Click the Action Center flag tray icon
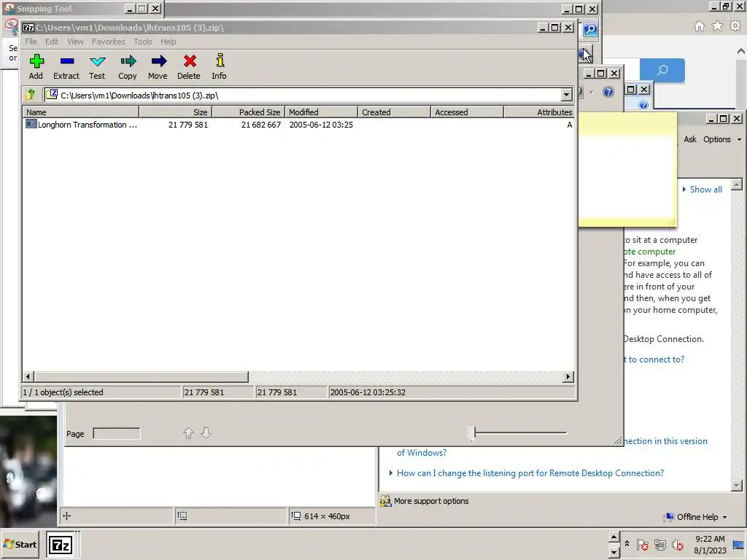The height and width of the screenshot is (560, 747). (x=643, y=544)
